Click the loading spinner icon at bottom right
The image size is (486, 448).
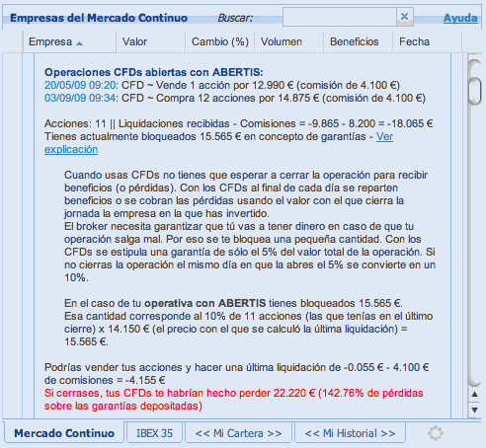click(x=436, y=433)
